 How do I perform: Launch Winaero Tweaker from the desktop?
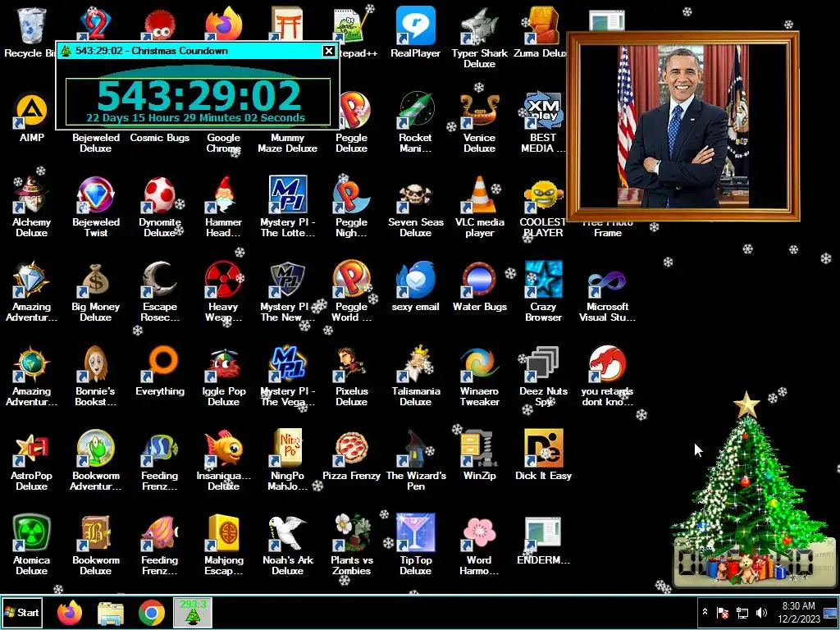(x=479, y=375)
